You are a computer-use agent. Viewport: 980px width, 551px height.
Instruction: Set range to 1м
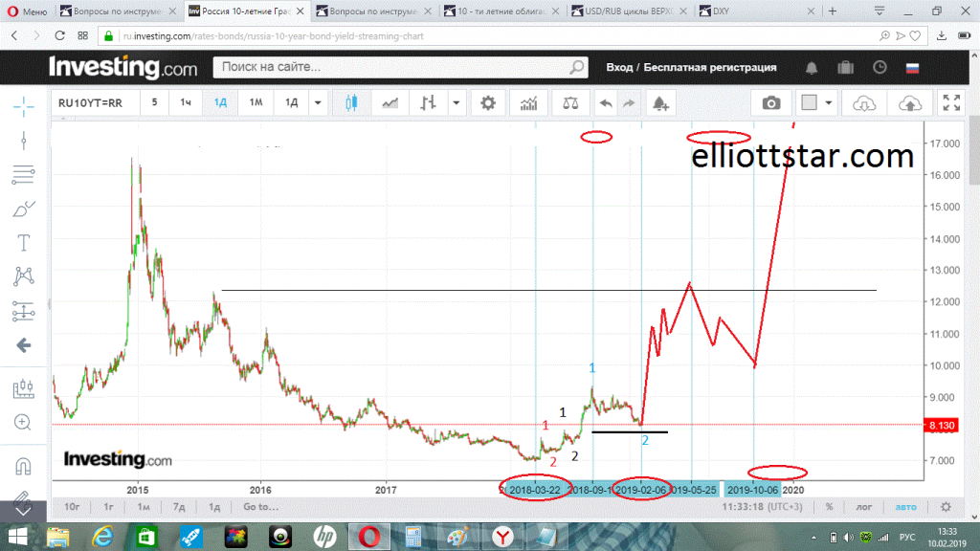[x=144, y=507]
